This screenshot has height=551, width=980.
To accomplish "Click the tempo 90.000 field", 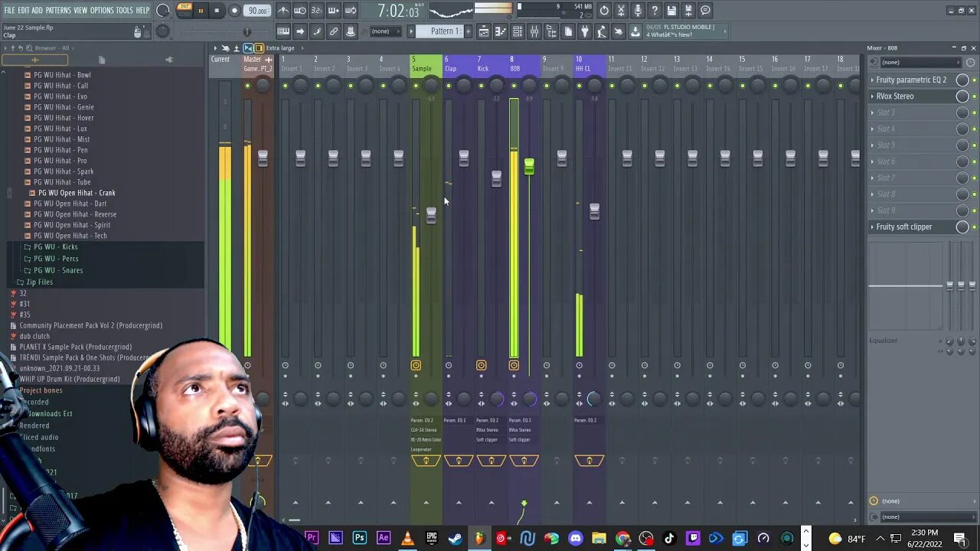I will (x=257, y=11).
